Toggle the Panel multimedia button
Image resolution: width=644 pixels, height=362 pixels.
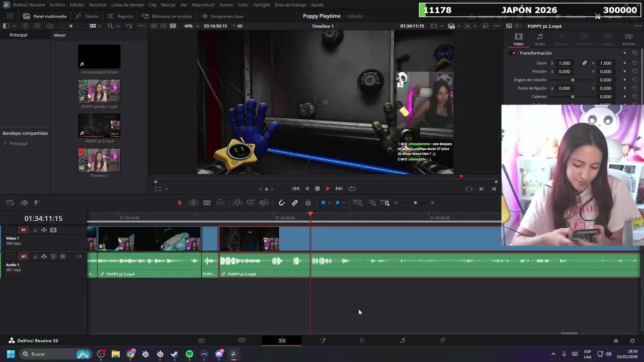pyautogui.click(x=45, y=16)
